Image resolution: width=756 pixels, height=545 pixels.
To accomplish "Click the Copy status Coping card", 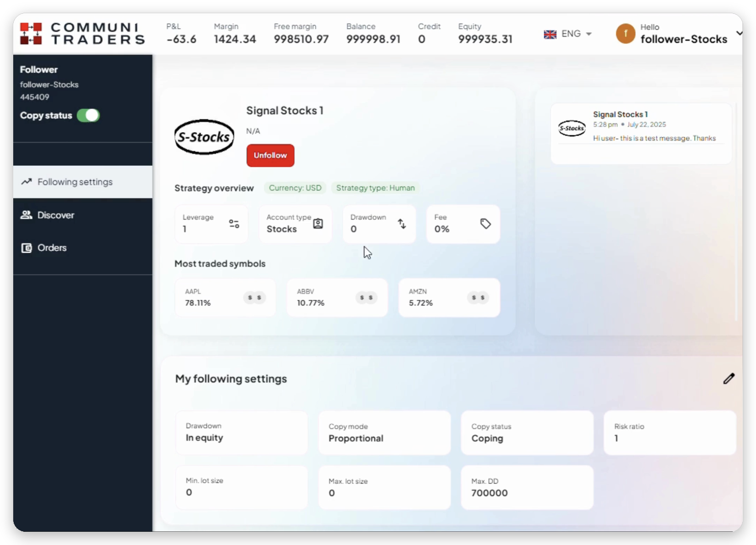I will (x=527, y=433).
